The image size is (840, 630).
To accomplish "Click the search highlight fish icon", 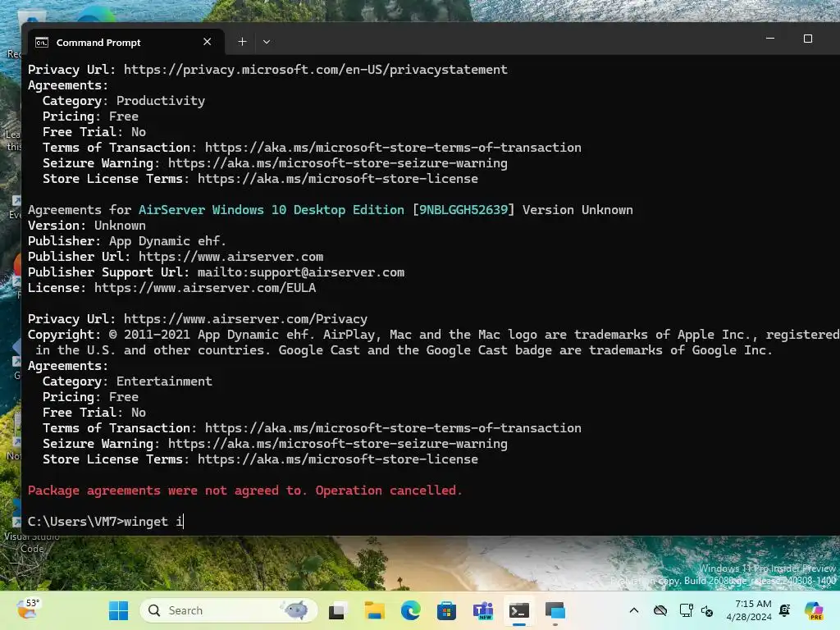I will (x=295, y=609).
